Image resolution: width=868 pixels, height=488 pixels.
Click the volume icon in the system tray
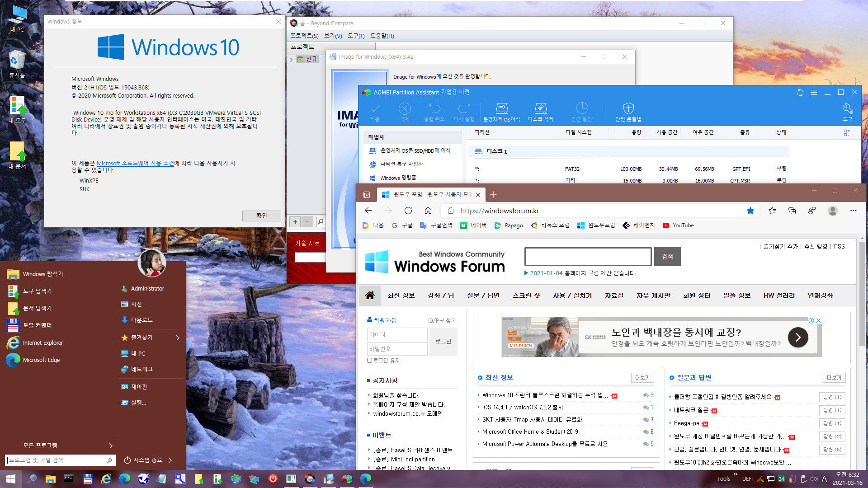(x=814, y=479)
